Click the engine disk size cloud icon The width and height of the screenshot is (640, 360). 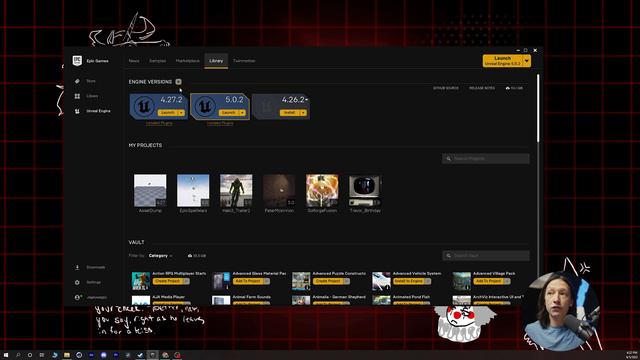coord(507,88)
